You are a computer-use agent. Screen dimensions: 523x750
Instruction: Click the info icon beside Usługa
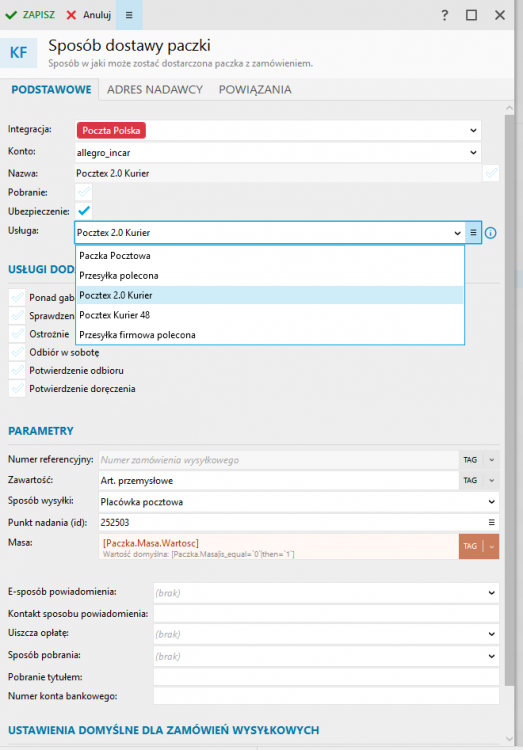[x=490, y=233]
